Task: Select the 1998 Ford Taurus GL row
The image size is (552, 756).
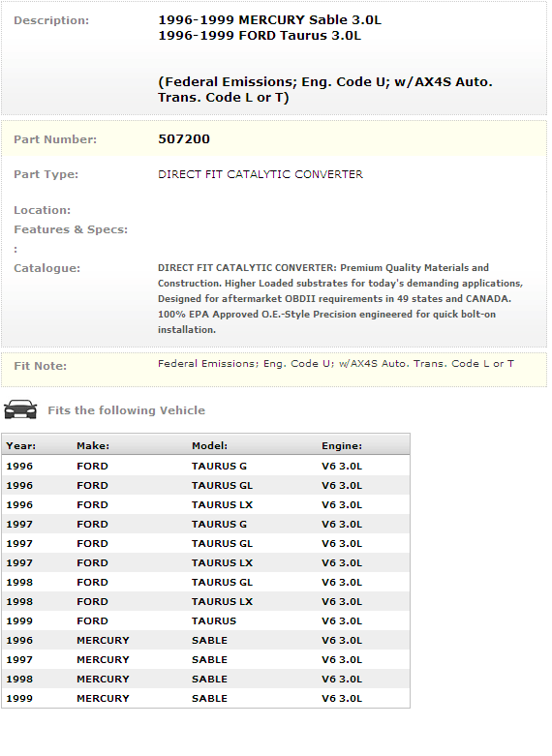Action: click(x=206, y=582)
